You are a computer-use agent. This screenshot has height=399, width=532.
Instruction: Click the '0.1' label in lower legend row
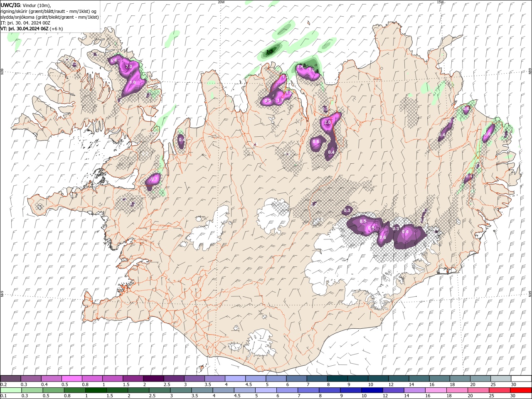point(4,396)
